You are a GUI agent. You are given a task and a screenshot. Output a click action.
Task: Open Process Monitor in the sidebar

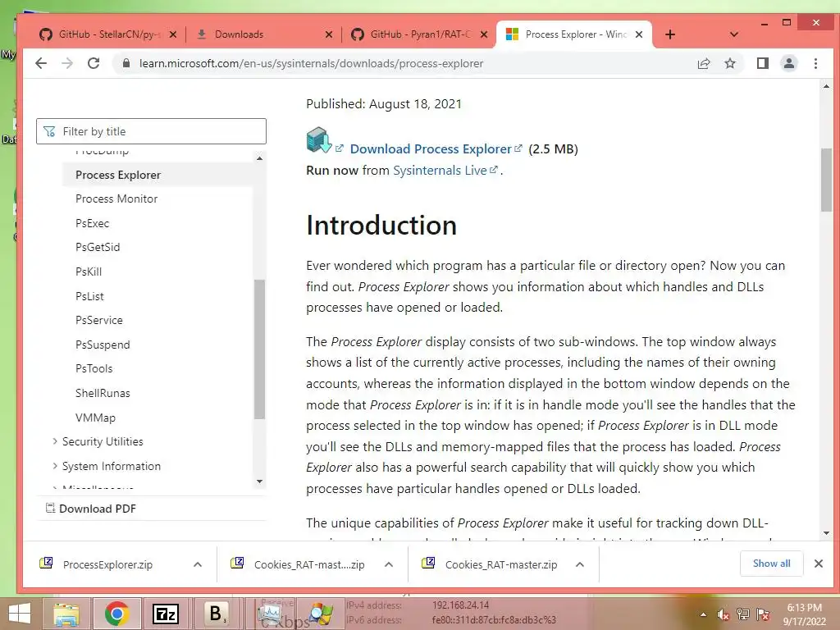click(116, 199)
